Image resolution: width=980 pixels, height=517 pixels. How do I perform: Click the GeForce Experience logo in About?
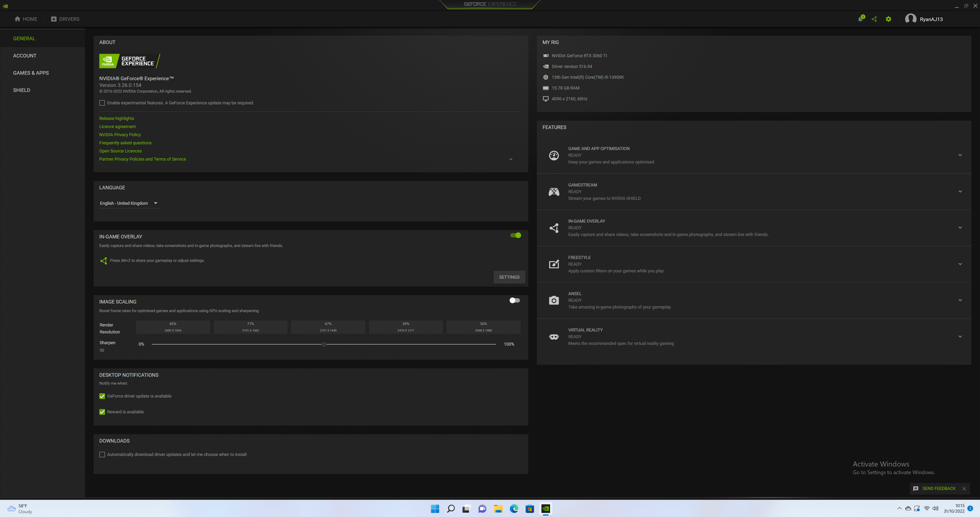point(130,61)
